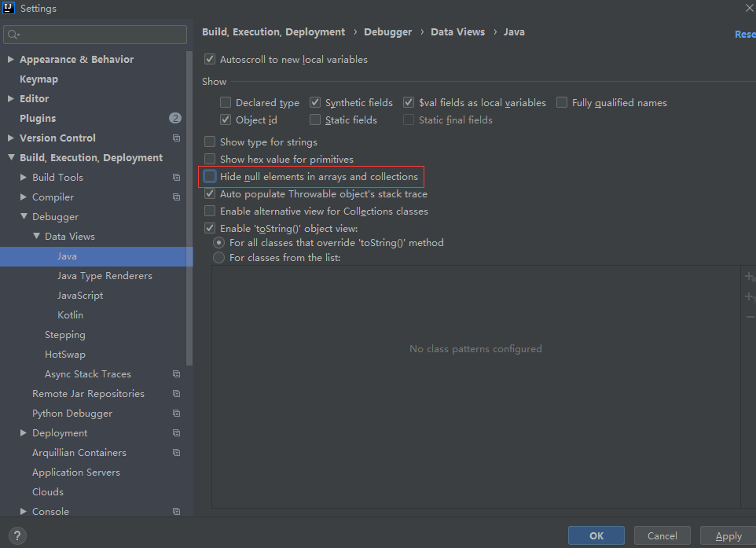Click Data Views in the breadcrumb path
The width and height of the screenshot is (756, 548).
(457, 31)
